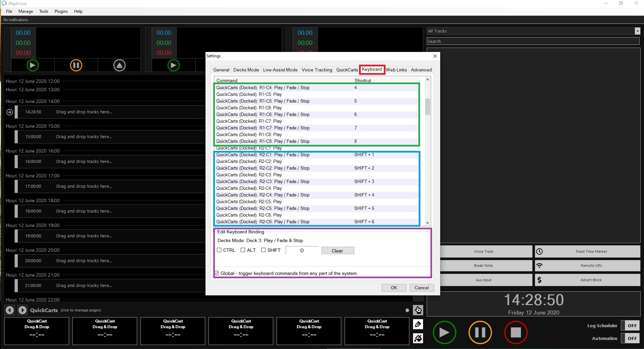Image resolution: width=644 pixels, height=349 pixels.
Task: Enable the CTRL modifier checkbox
Action: coord(219,250)
